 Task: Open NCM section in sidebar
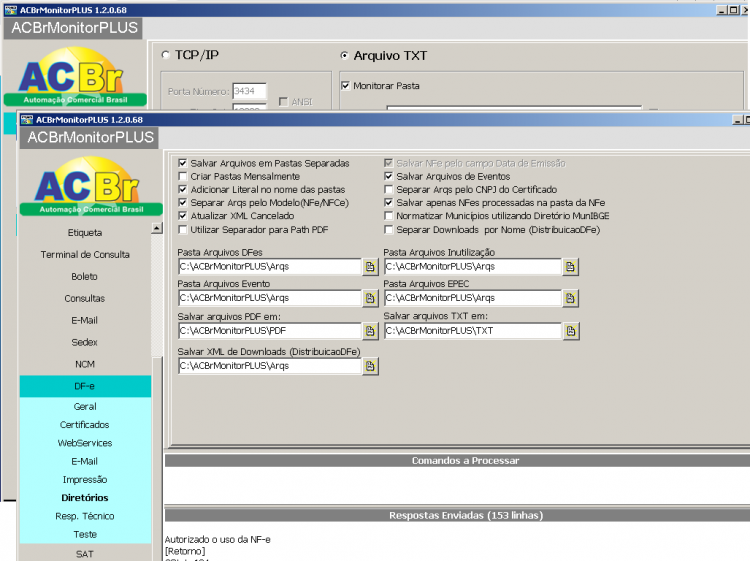[x=85, y=364]
